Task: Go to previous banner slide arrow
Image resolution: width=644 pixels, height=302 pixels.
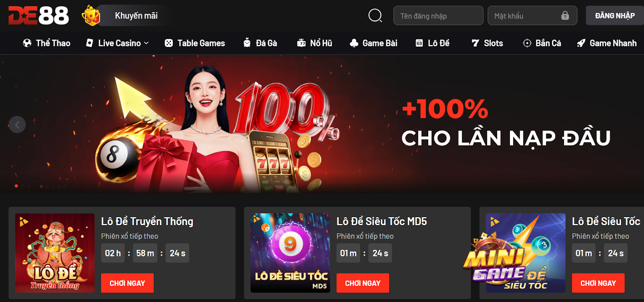Action: click(x=17, y=125)
